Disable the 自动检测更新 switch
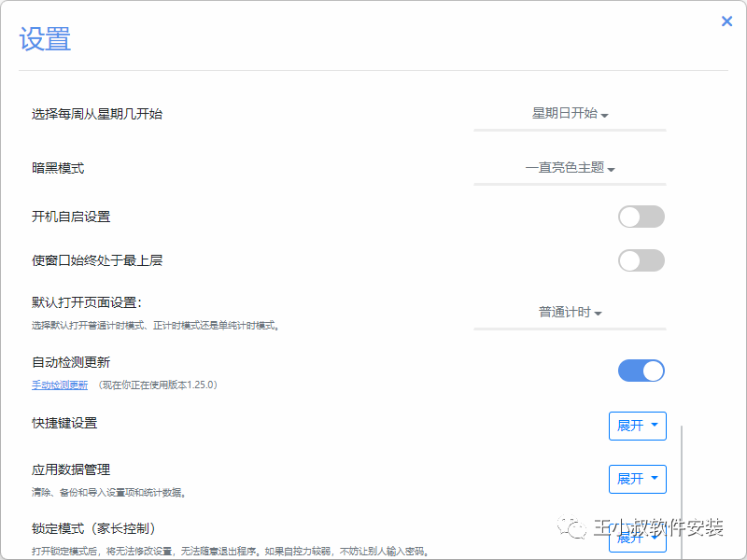747x560 pixels. (x=641, y=371)
